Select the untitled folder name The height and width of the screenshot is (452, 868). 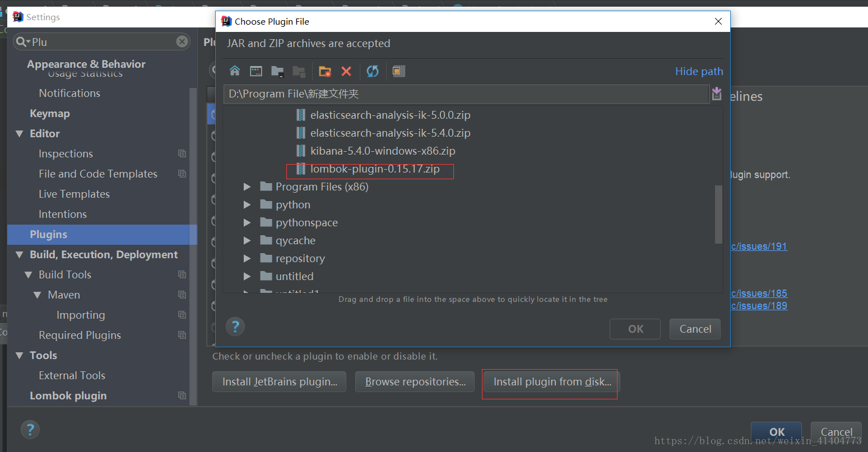coord(295,276)
